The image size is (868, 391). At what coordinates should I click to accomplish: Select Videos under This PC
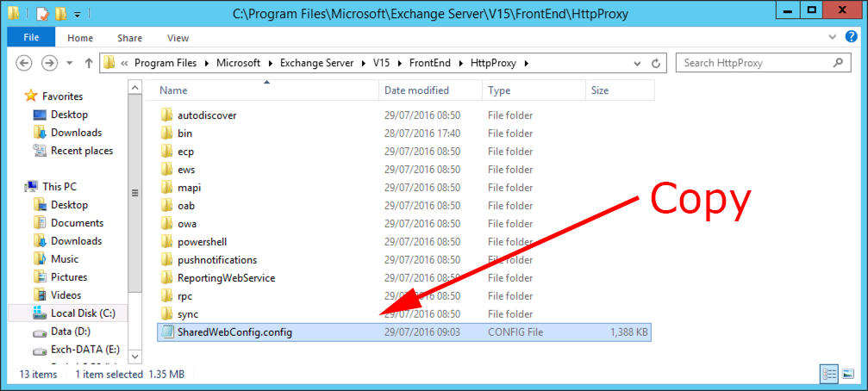tap(66, 295)
